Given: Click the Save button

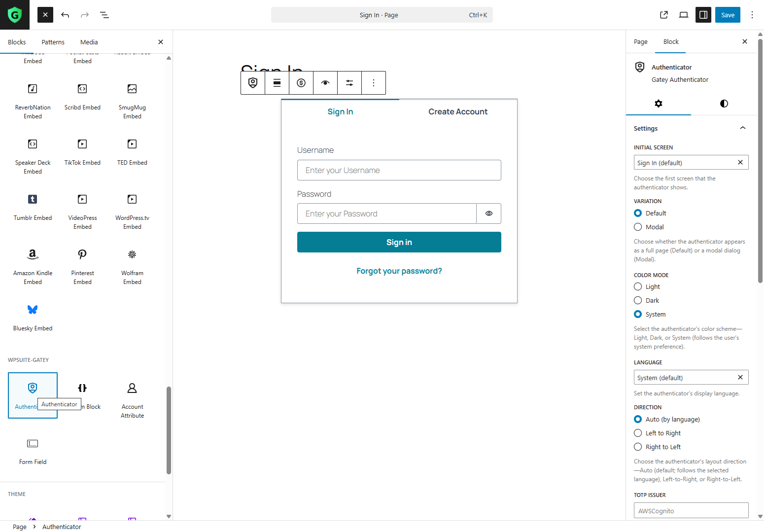Looking at the screenshot, I should [x=728, y=15].
